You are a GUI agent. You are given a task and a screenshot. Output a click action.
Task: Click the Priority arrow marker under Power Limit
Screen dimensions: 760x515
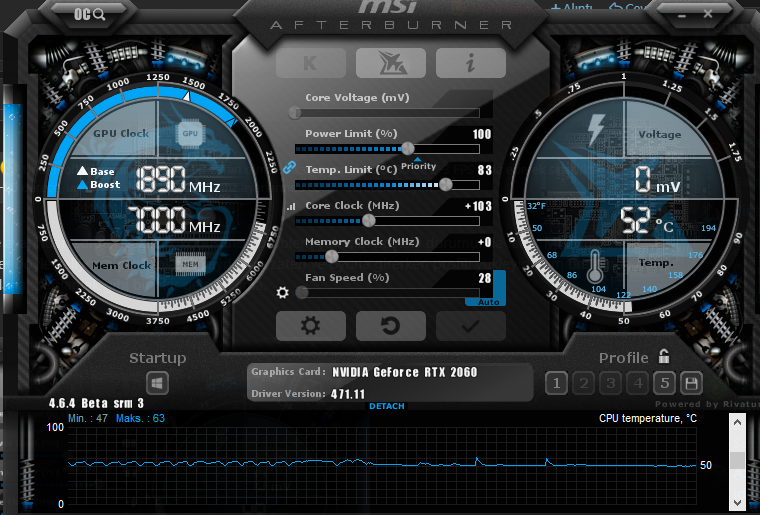tap(417, 159)
